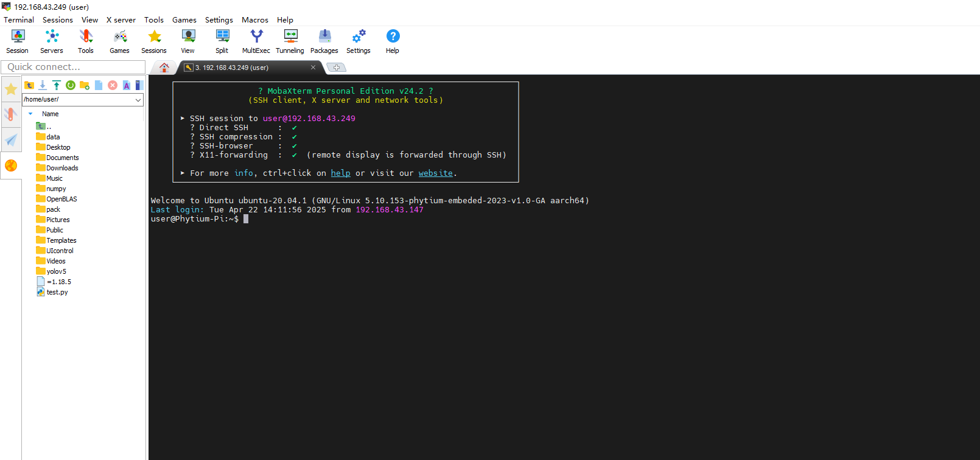Open the Tunneling toolbar button
The height and width of the screenshot is (460, 980).
tap(290, 42)
